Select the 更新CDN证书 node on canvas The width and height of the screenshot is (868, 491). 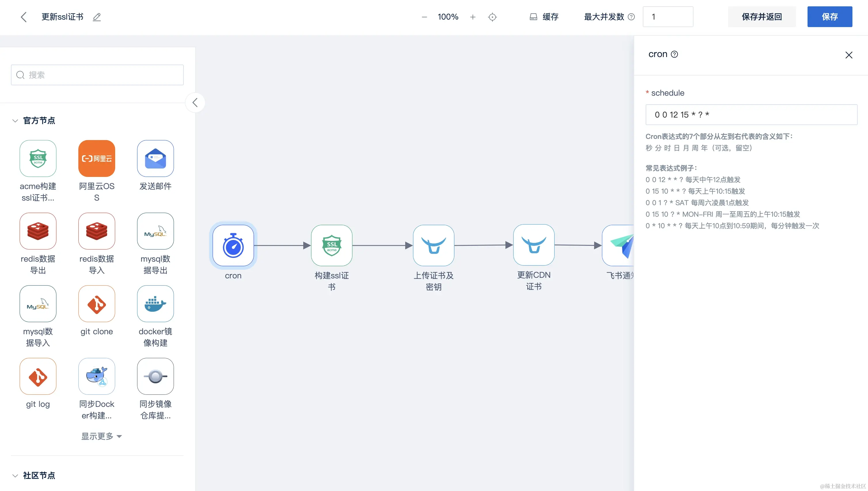pos(534,245)
